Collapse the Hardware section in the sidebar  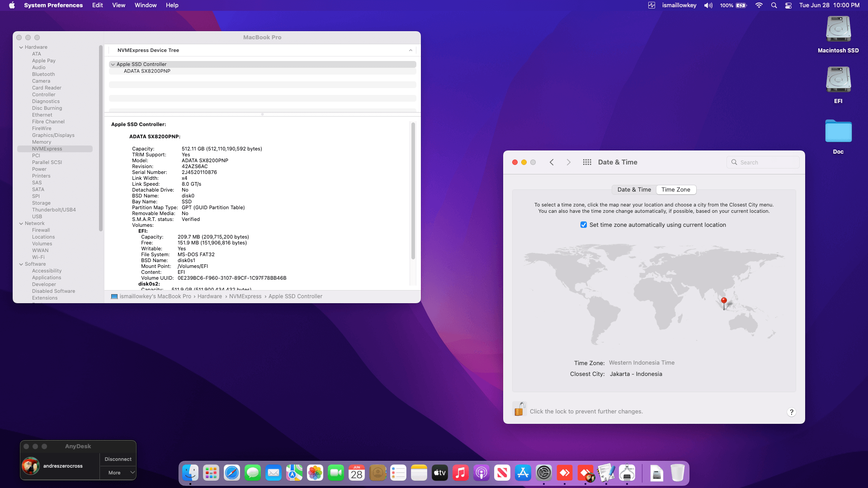tap(21, 47)
